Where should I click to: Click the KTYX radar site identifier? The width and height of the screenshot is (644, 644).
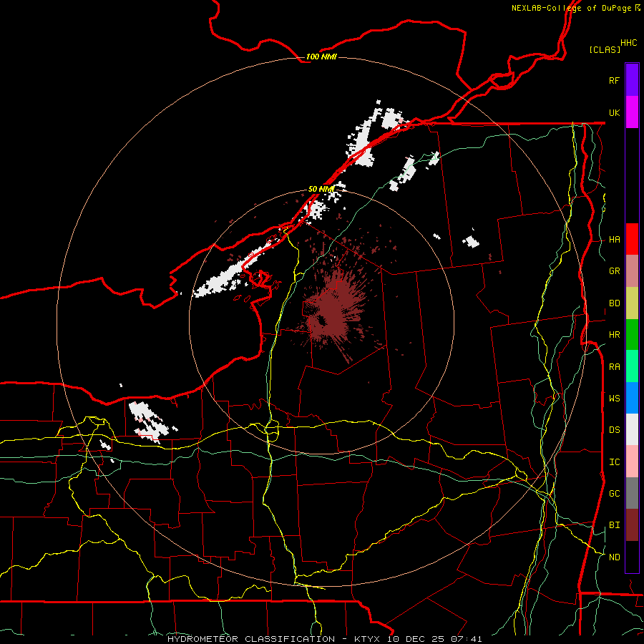[x=367, y=639]
